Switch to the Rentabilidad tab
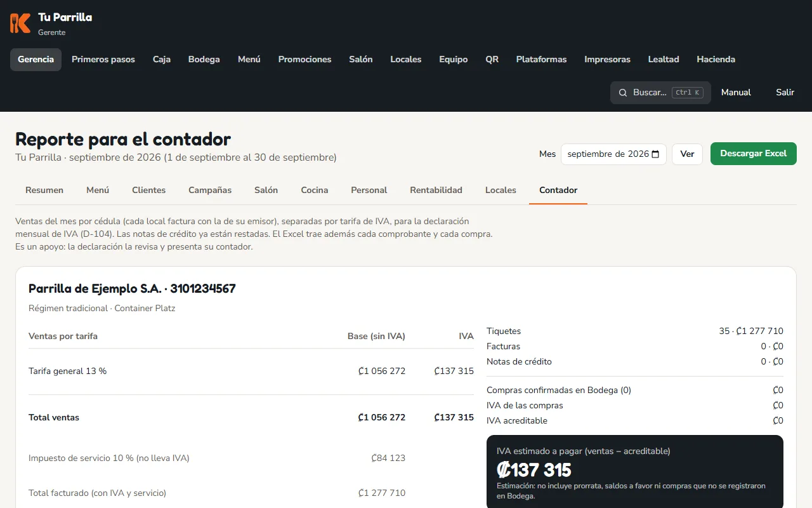This screenshot has height=508, width=812. 436,190
